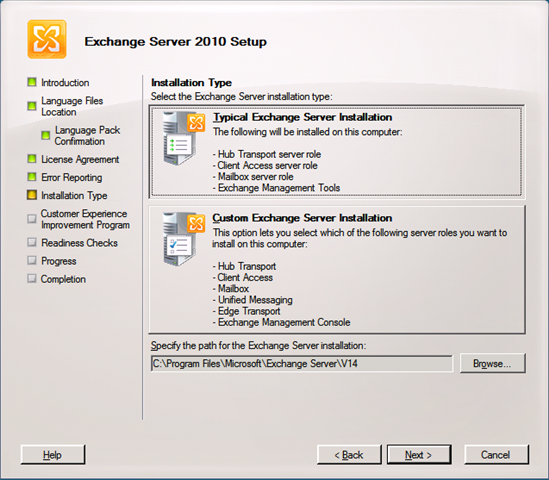Select the Progress step in sidebar
This screenshot has height=480, width=549.
[58, 261]
